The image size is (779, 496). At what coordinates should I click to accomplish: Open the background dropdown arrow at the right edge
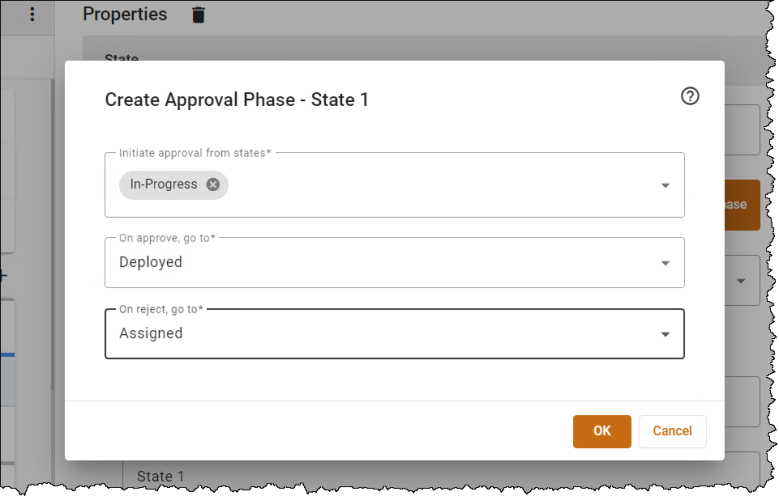tap(741, 281)
